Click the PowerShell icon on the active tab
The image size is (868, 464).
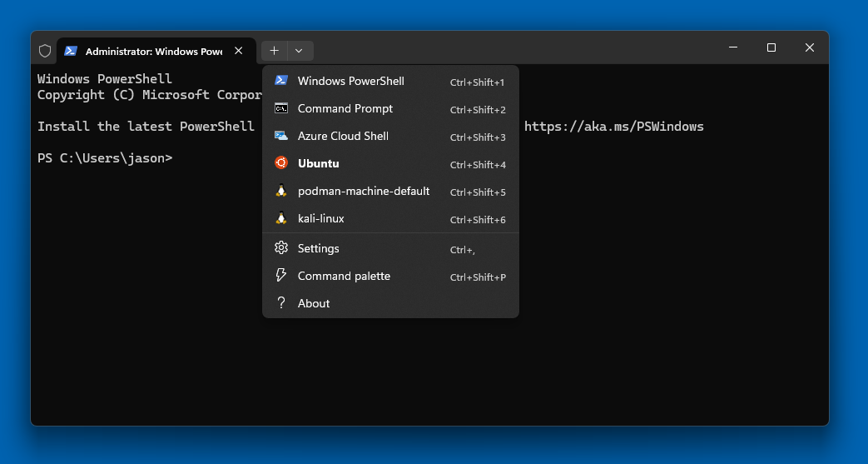pyautogui.click(x=70, y=51)
